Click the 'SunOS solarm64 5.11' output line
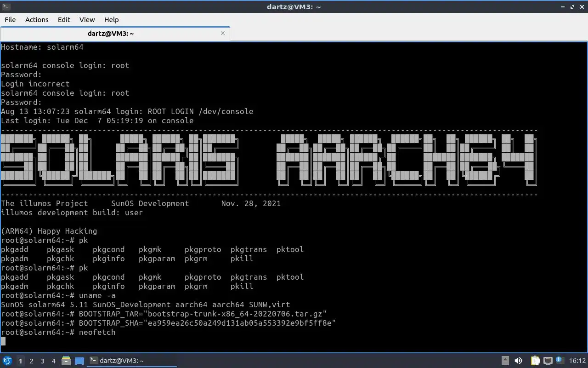 point(146,305)
